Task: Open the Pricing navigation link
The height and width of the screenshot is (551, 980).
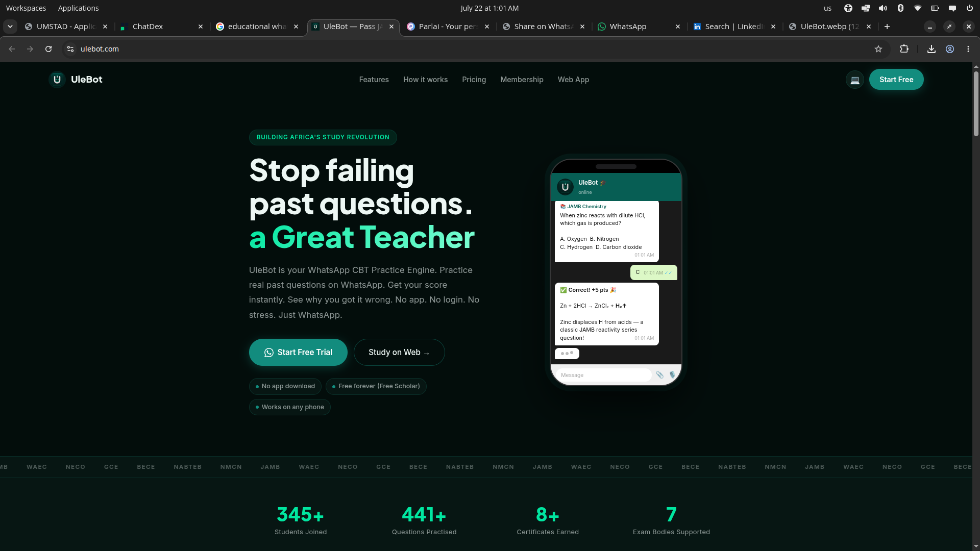Action: (x=474, y=80)
